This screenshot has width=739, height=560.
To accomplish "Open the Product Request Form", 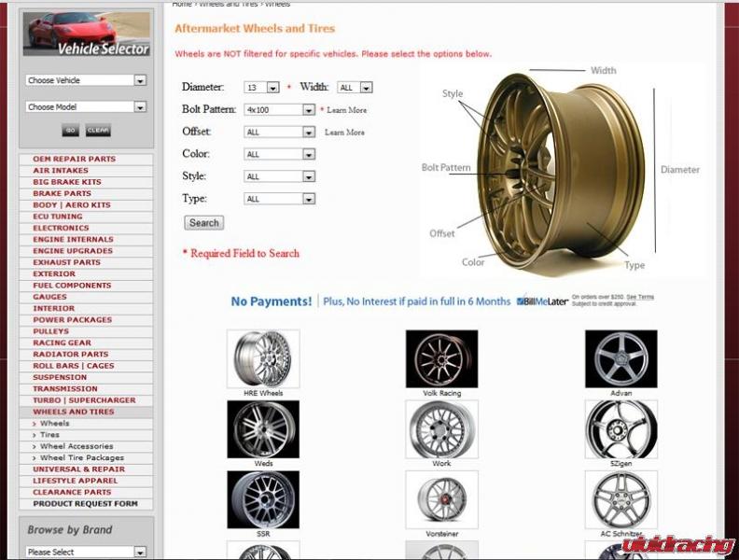I will [86, 503].
